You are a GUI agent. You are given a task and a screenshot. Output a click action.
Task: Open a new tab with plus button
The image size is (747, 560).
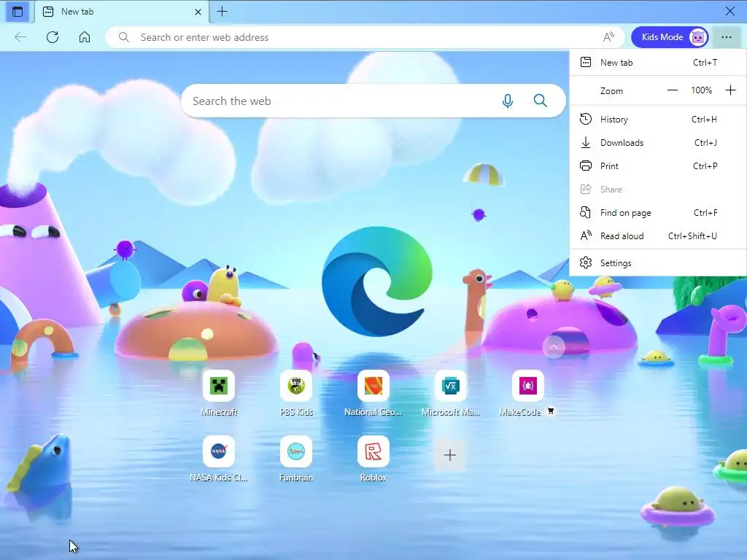click(x=222, y=12)
